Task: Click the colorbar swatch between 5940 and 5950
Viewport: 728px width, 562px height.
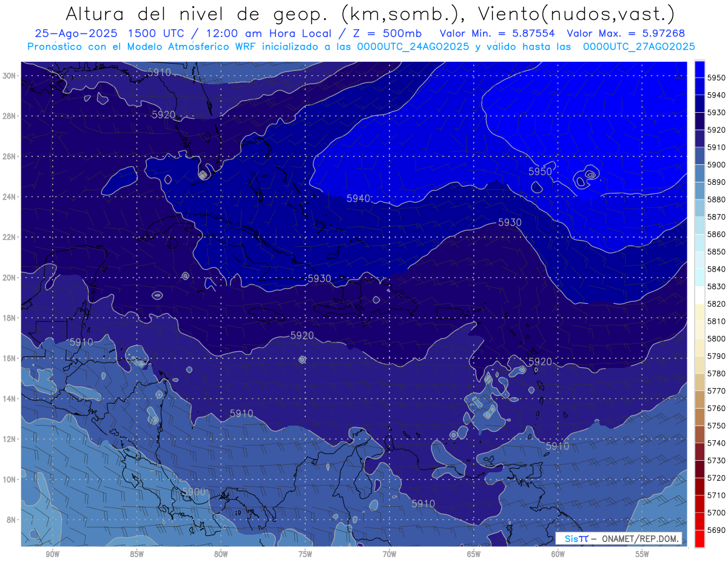Action: point(699,87)
